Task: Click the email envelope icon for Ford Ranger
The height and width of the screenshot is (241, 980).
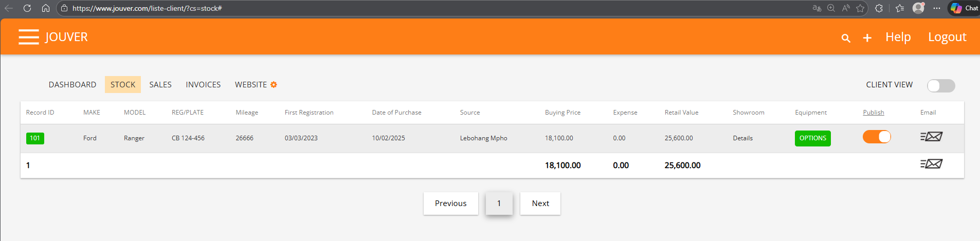Action: (931, 137)
